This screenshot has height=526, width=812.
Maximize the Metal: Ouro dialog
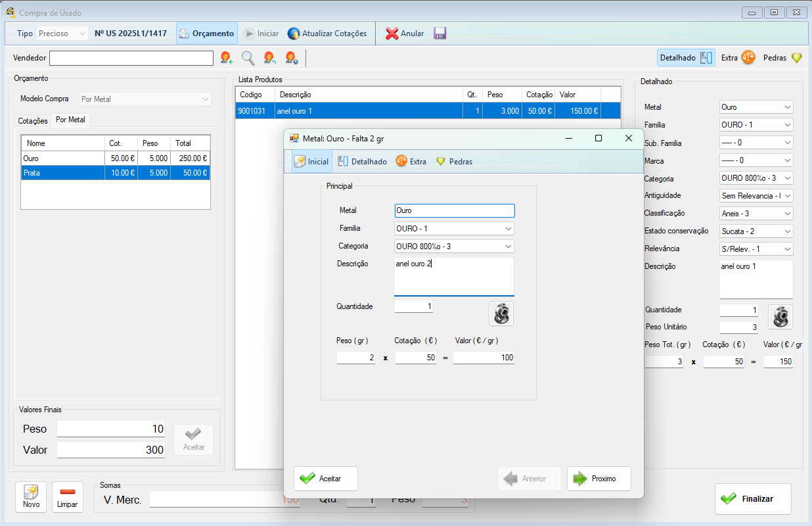point(598,138)
